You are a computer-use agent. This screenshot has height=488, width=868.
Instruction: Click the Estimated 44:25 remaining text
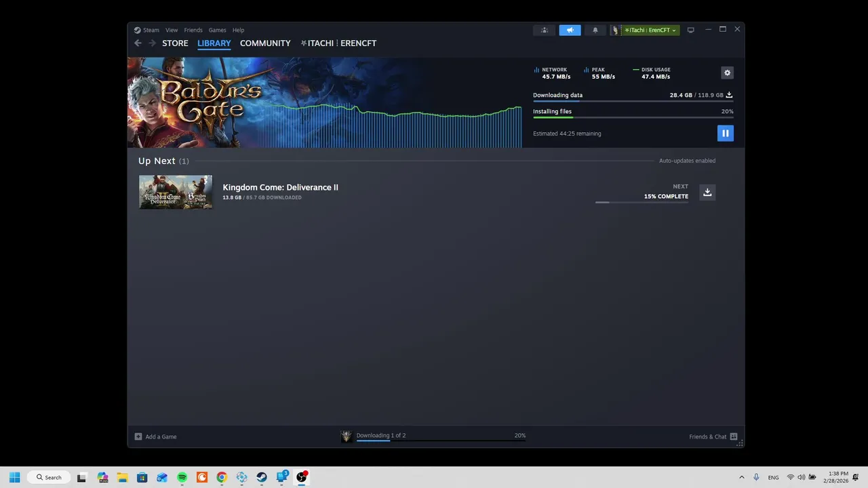pos(567,134)
